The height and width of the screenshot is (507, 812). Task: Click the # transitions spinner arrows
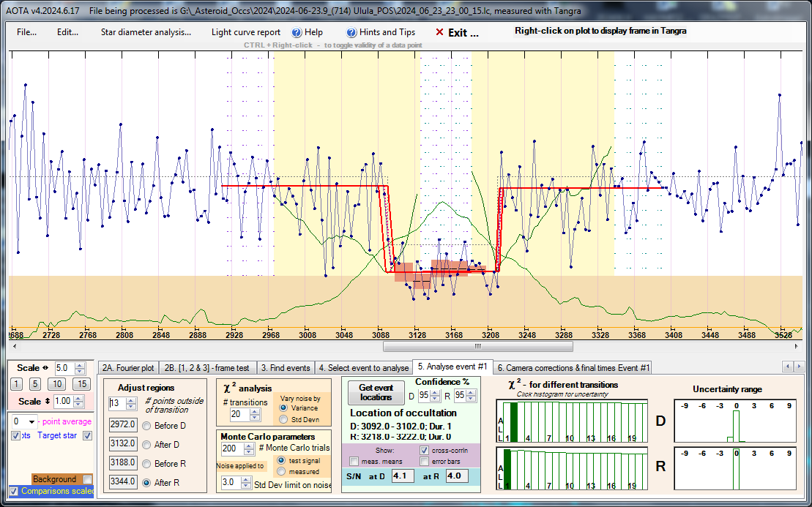coord(254,414)
